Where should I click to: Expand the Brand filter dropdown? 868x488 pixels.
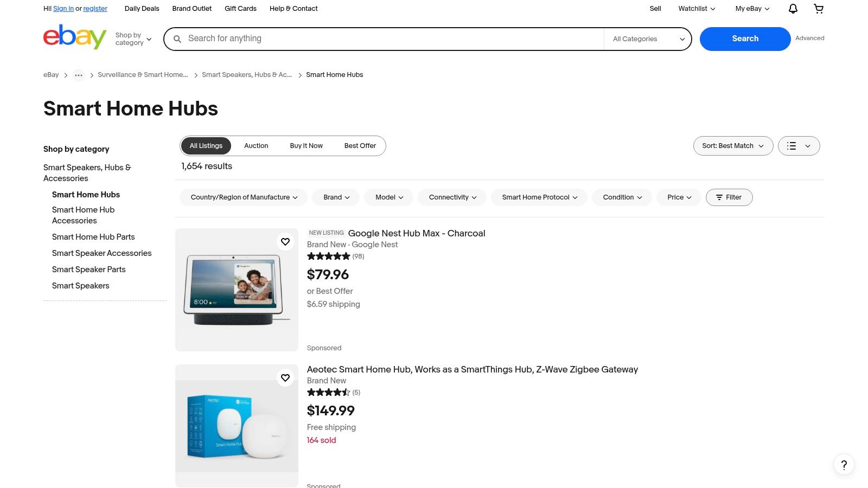pos(336,197)
